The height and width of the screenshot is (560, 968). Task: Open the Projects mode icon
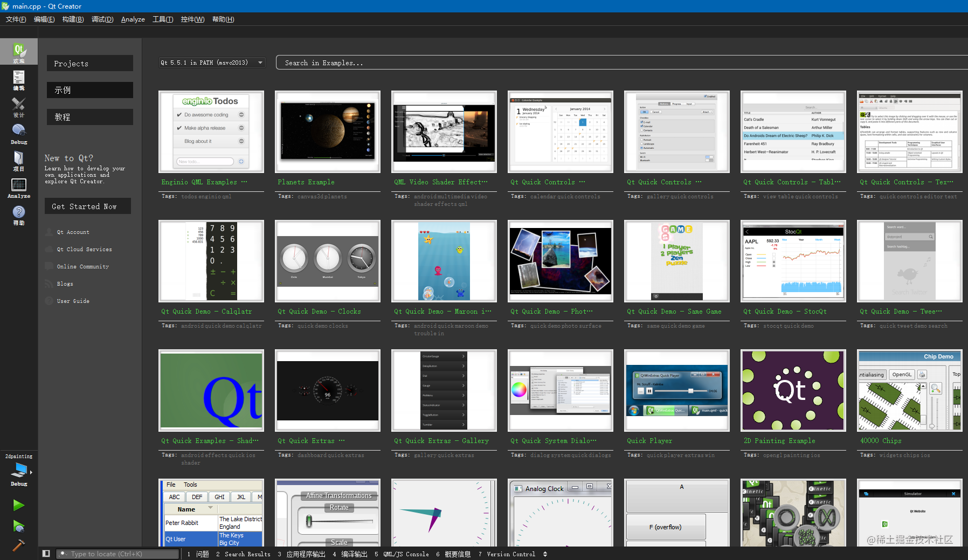coord(19,160)
